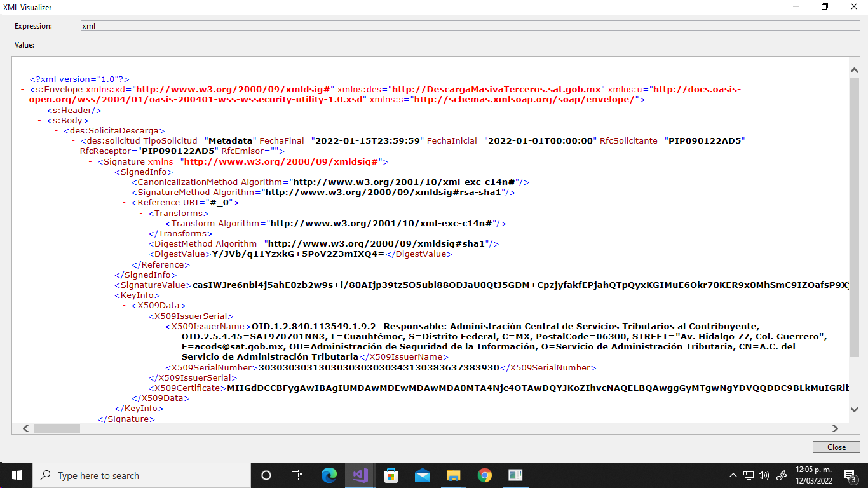Open Task View on taskbar
Viewport: 868px width, 488px height.
pyautogui.click(x=296, y=475)
